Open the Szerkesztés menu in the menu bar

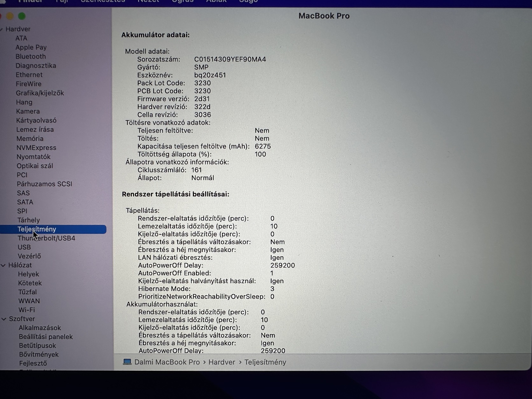click(103, 1)
